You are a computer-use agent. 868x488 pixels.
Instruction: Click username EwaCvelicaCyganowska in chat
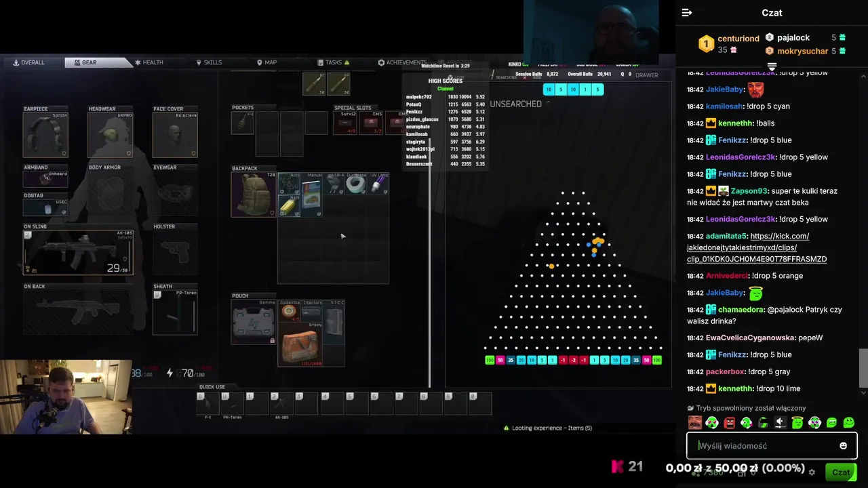[x=750, y=338]
